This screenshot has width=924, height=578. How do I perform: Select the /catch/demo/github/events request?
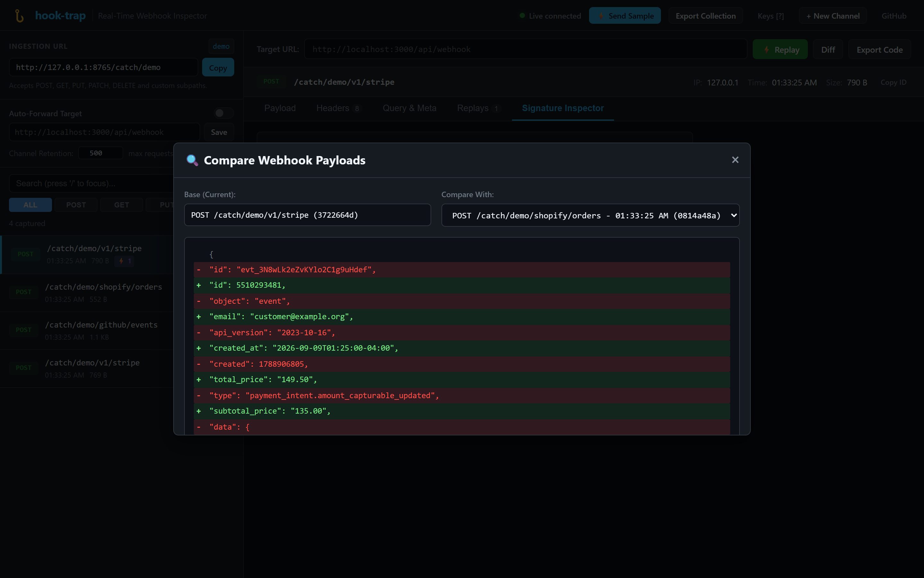pos(87,330)
